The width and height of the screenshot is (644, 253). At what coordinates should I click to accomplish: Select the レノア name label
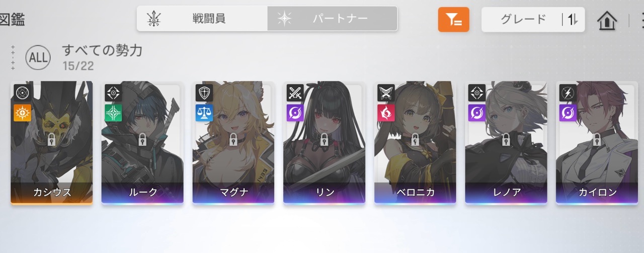pos(506,192)
